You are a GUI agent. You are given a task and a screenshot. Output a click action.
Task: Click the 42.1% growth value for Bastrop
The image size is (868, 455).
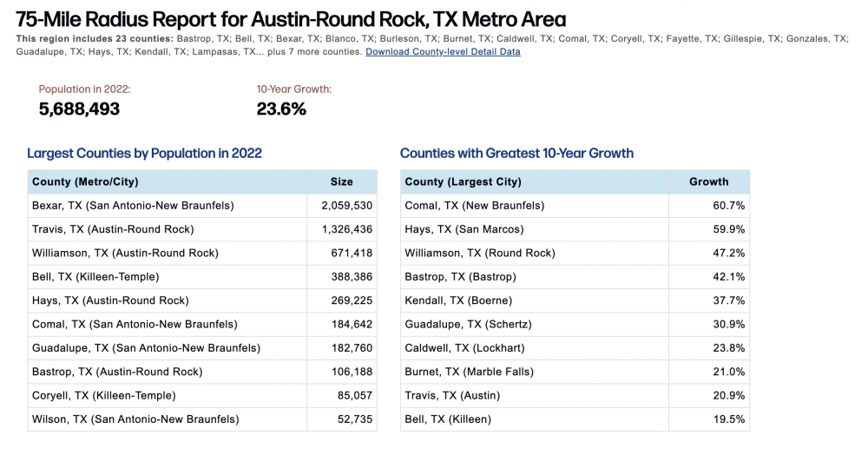(729, 277)
